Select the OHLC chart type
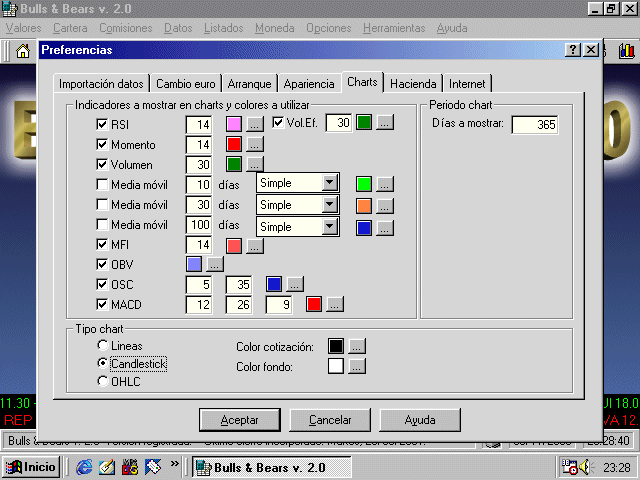 (102, 381)
